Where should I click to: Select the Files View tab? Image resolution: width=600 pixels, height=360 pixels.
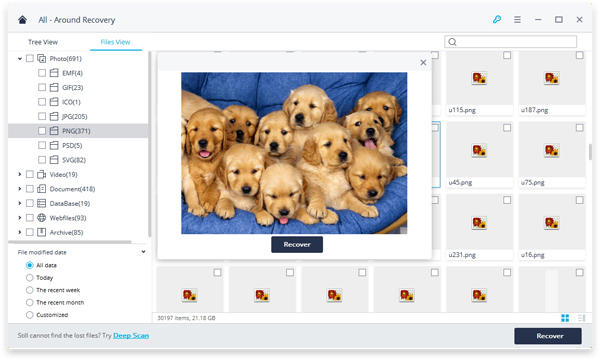coord(115,42)
